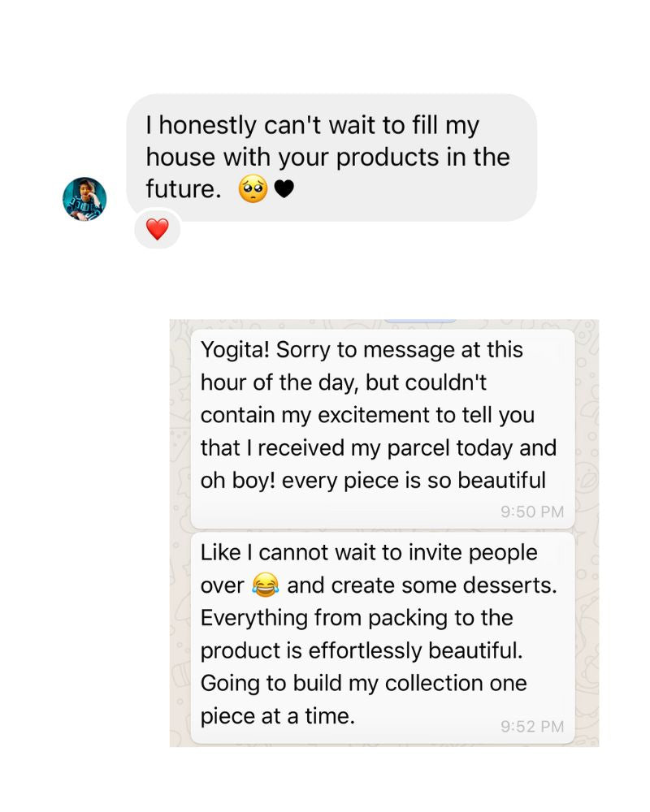Click the black heart emoji
Screen dimensions: 650x812
[284, 190]
